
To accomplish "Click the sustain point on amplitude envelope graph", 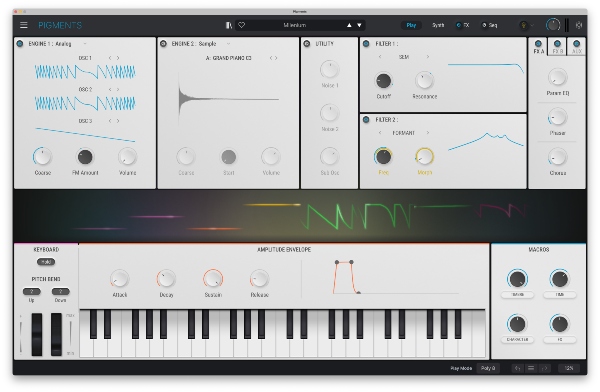I will 351,262.
